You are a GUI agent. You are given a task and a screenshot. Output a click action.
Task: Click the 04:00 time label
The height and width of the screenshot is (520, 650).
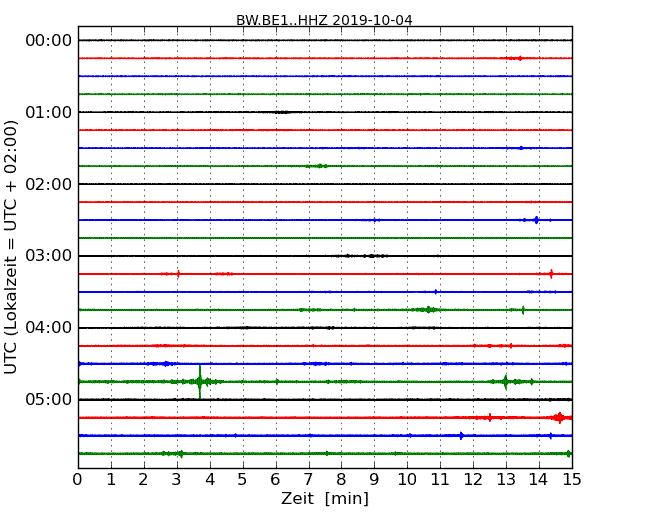(x=49, y=328)
